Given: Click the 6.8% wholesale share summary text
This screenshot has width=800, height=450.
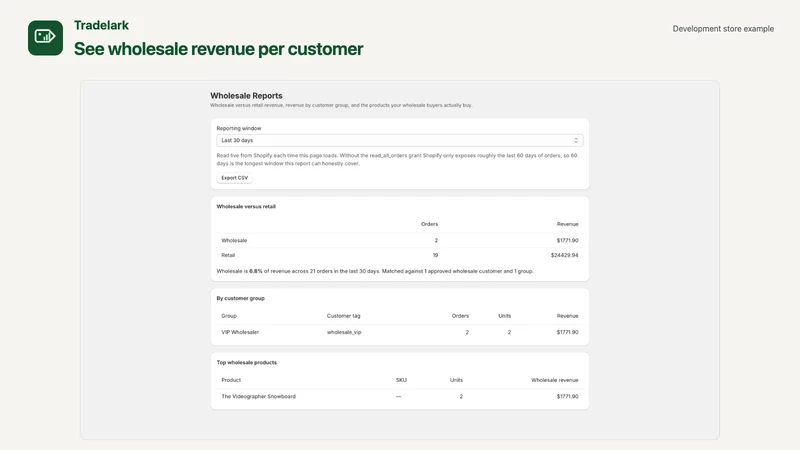Looking at the screenshot, I should (x=375, y=271).
